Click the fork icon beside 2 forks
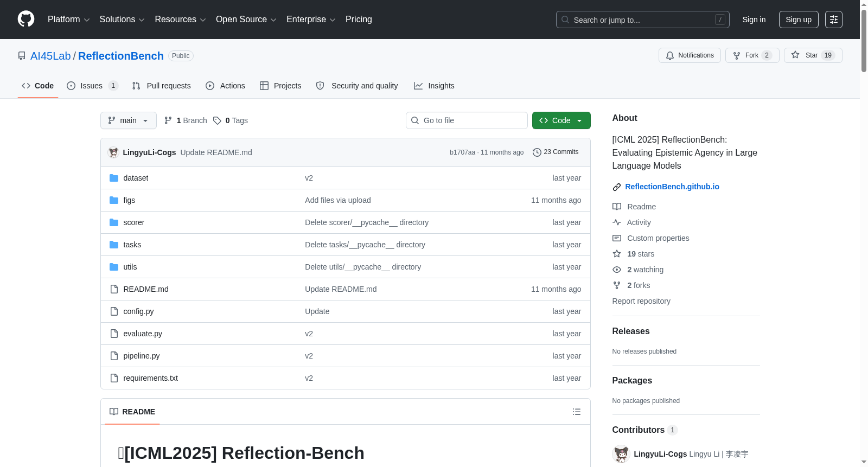 [617, 285]
